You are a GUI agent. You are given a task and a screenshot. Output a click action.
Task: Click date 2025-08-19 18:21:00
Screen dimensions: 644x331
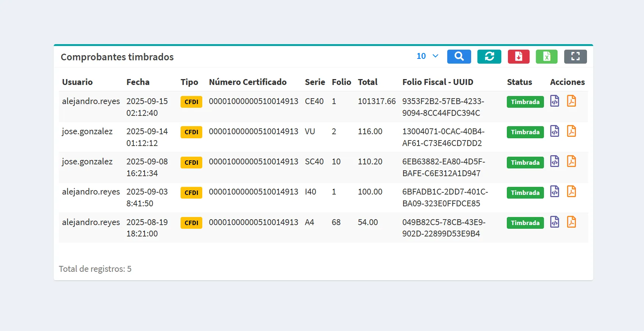pyautogui.click(x=147, y=228)
